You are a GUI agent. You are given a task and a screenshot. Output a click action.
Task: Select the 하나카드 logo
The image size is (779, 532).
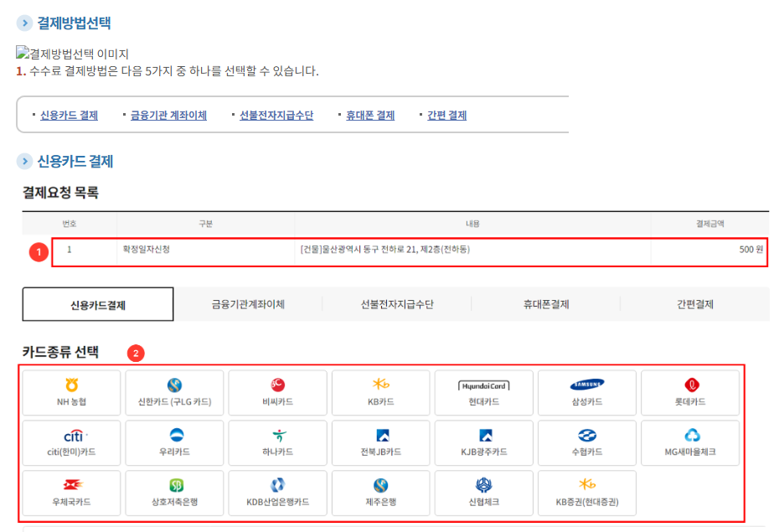click(279, 436)
